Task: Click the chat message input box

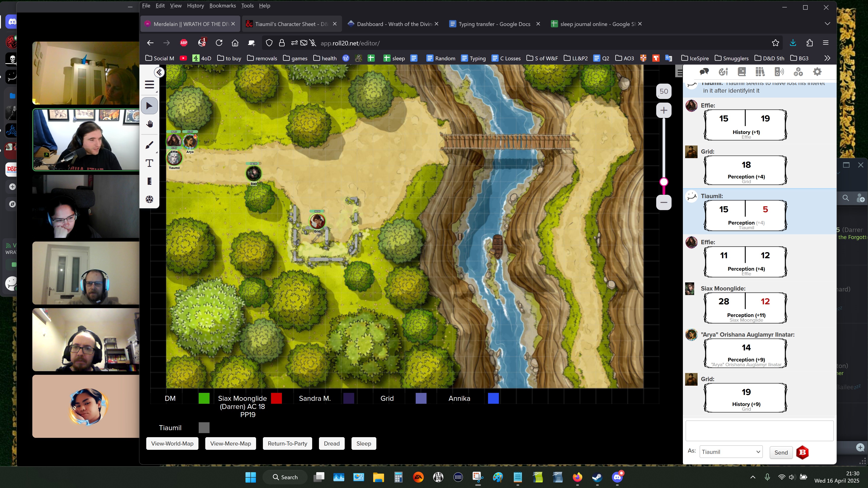Action: click(759, 430)
